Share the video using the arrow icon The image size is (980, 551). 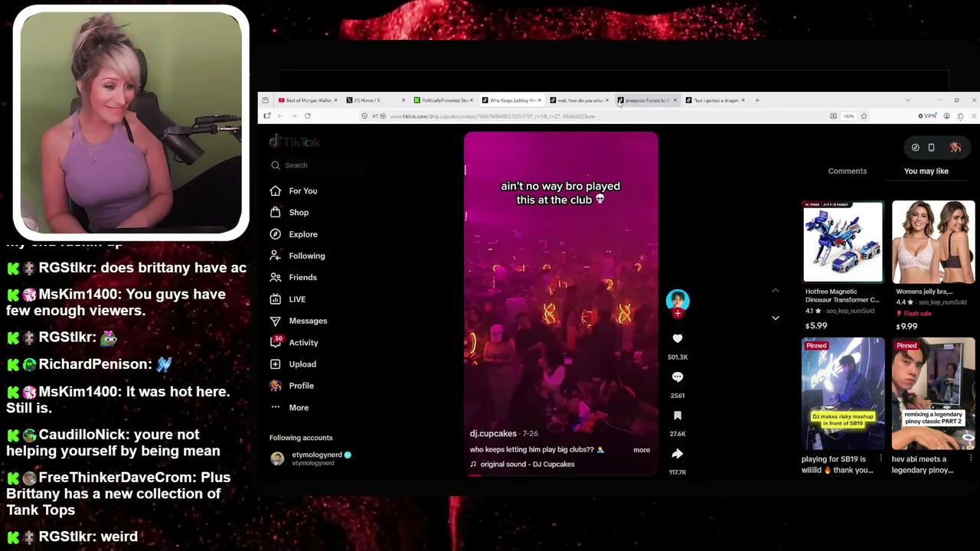click(x=678, y=454)
